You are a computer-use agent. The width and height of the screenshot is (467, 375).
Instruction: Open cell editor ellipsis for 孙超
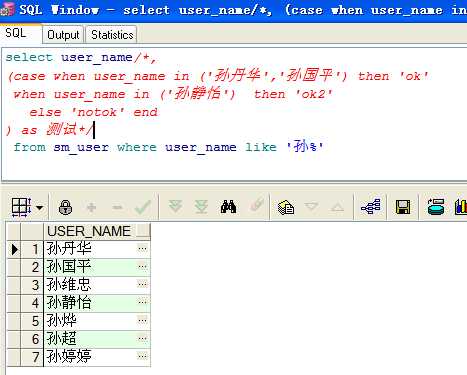pyautogui.click(x=143, y=339)
